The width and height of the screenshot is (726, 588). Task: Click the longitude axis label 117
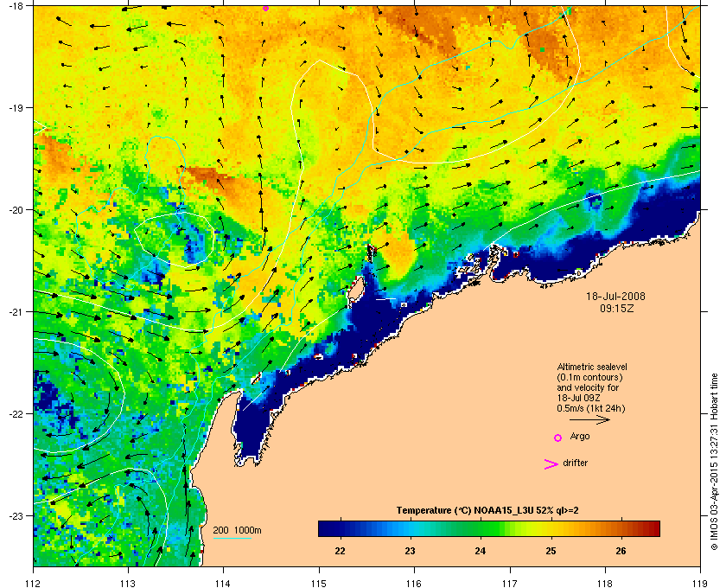tap(510, 583)
